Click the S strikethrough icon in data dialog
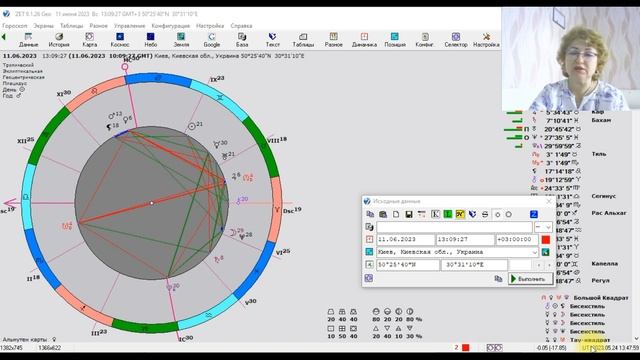 485,214
